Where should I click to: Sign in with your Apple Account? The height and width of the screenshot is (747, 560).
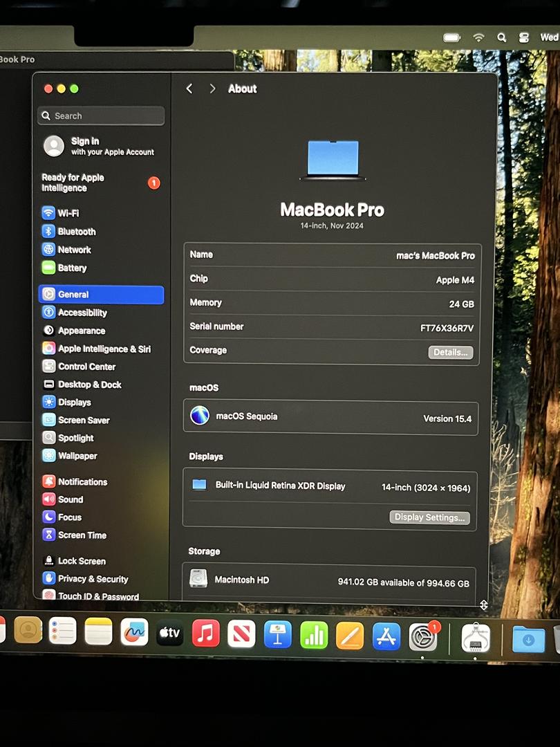99,146
